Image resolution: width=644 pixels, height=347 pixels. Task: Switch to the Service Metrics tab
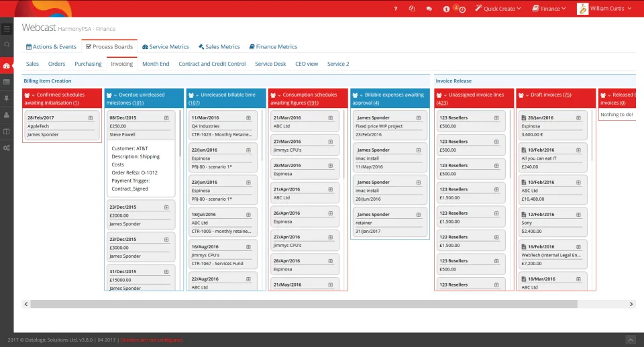tap(166, 47)
